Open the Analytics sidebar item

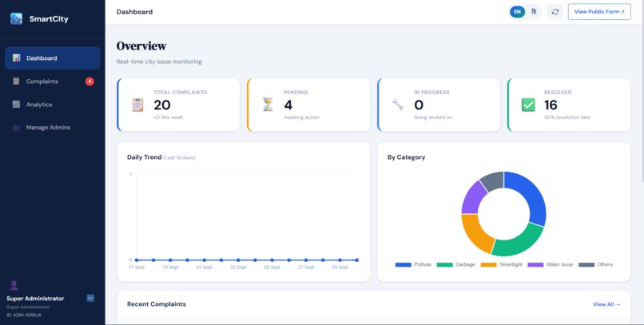pos(53,105)
